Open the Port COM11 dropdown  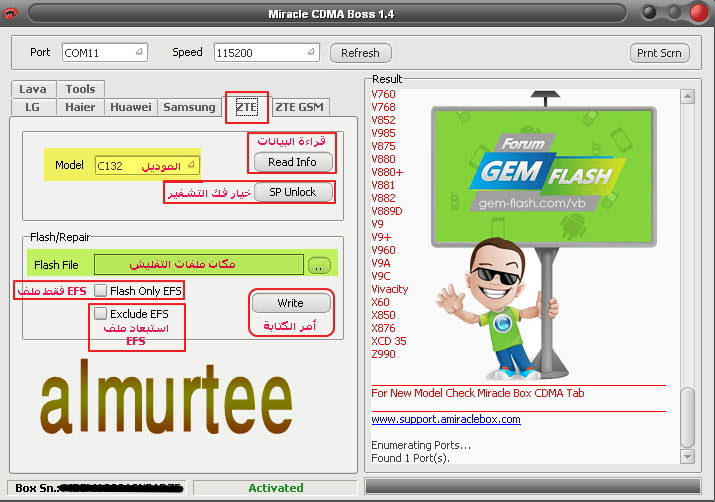[x=105, y=53]
